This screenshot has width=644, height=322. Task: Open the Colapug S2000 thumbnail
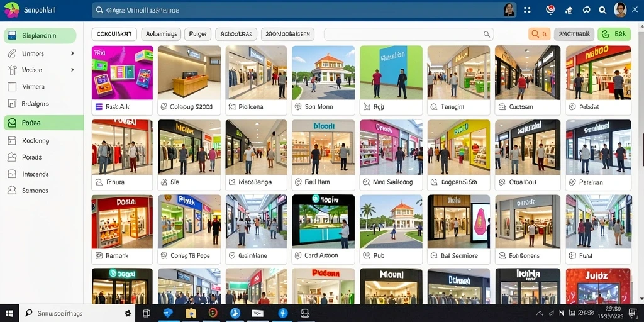coord(189,72)
